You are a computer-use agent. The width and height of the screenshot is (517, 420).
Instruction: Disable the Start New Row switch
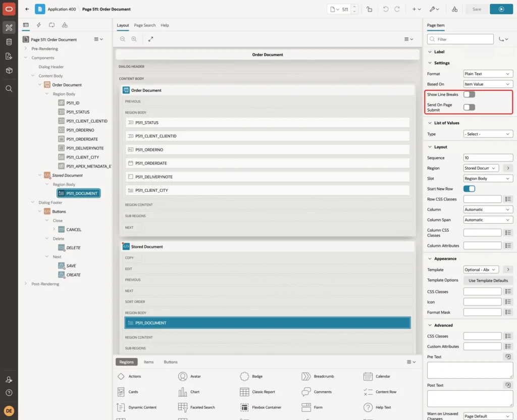click(469, 189)
